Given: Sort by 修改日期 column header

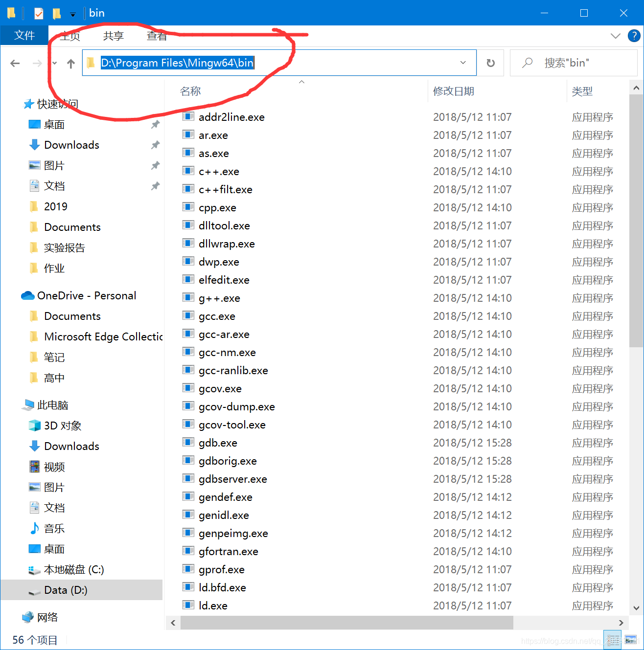Looking at the screenshot, I should (x=454, y=91).
